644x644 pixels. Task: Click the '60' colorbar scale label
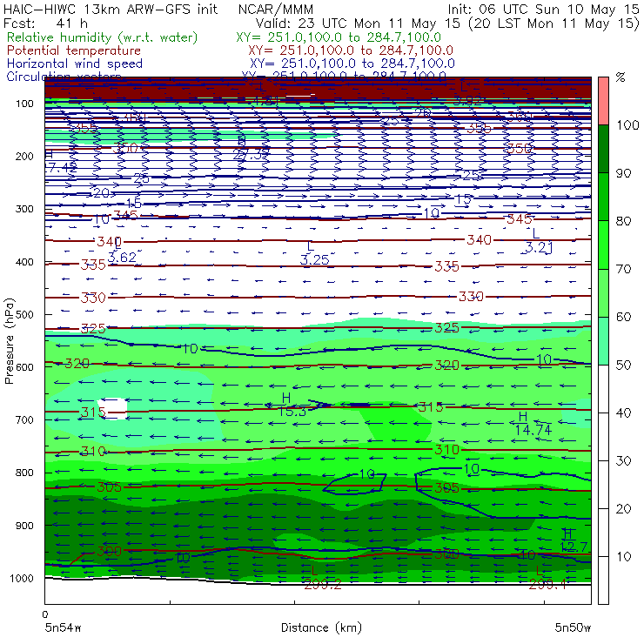click(623, 317)
